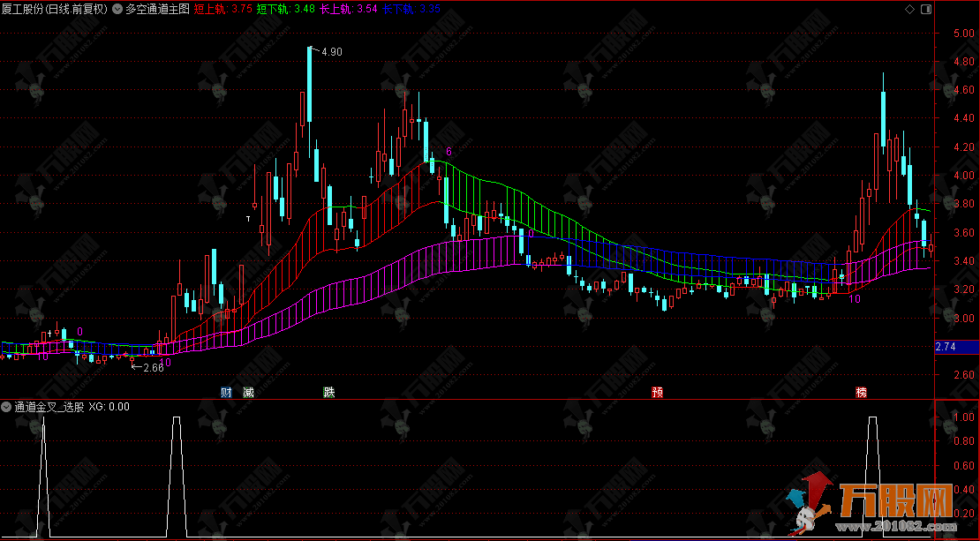Viewport: 980px width, 541px height.
Task: Expand the 通道金叉_选股 indicator dropdown arrow
Action: click(x=7, y=408)
